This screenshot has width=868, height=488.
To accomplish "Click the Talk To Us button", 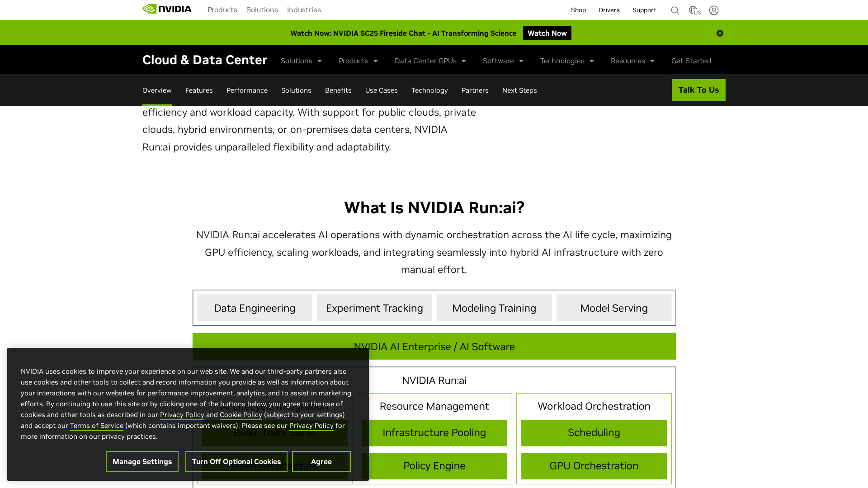I will click(698, 90).
